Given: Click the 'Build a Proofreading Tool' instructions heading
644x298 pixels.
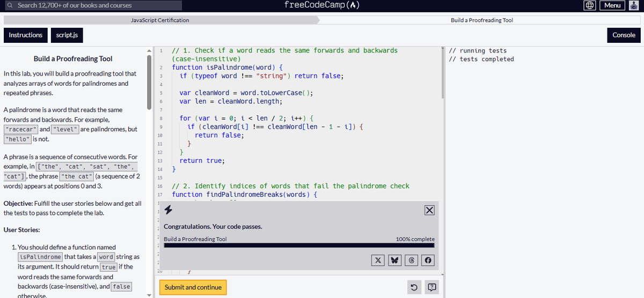Looking at the screenshot, I should pos(73,58).
